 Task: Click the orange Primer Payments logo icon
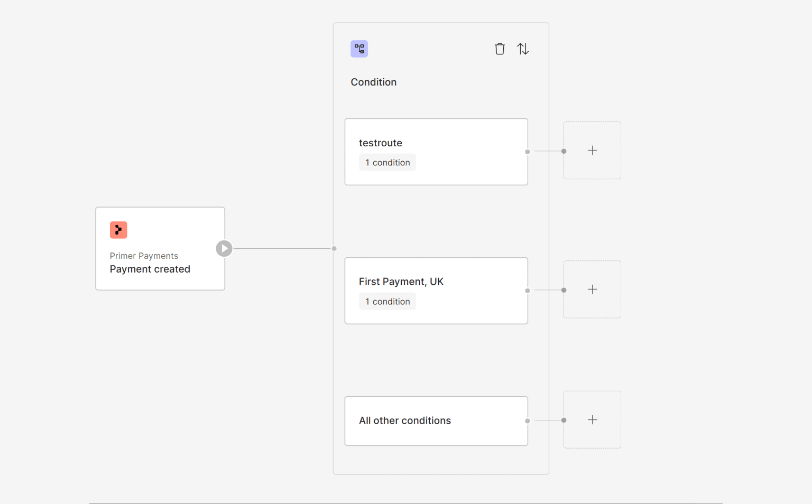[x=118, y=230]
